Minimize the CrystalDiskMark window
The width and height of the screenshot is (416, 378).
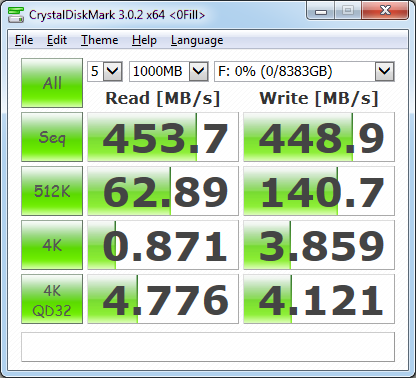click(x=321, y=11)
